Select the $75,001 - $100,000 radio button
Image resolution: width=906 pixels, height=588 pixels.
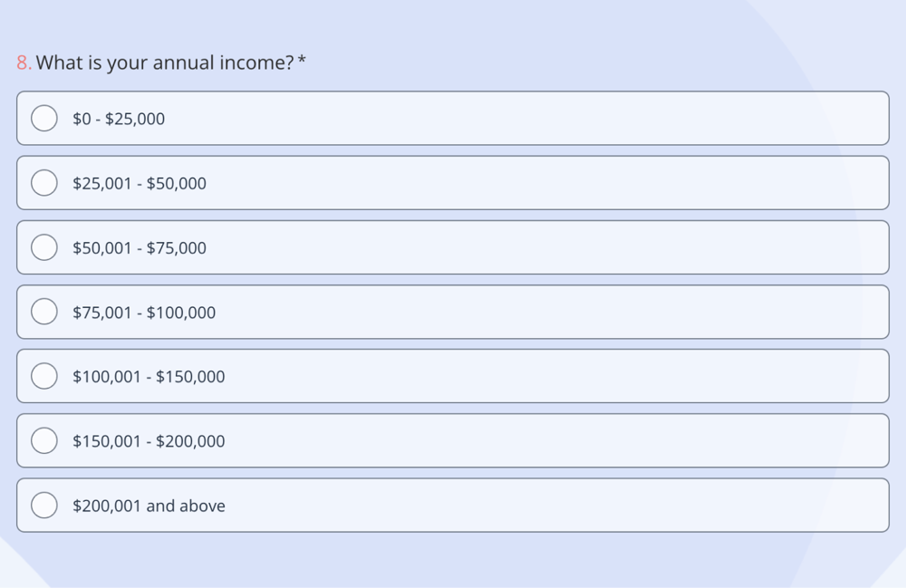pos(43,311)
